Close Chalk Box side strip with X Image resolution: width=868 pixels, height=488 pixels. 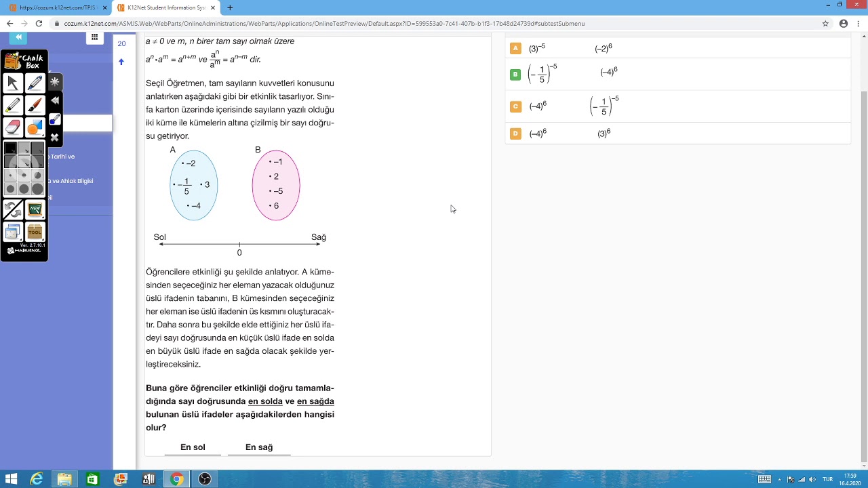click(x=55, y=138)
